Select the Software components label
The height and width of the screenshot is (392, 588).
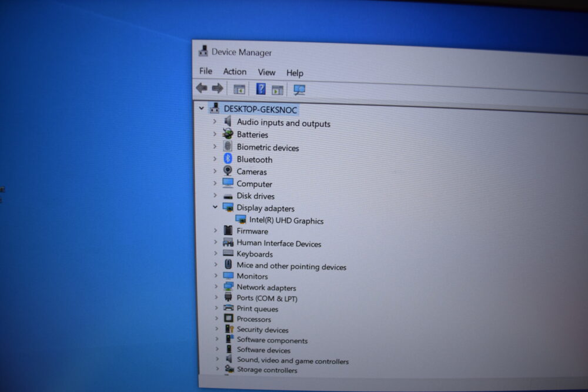[x=272, y=340]
